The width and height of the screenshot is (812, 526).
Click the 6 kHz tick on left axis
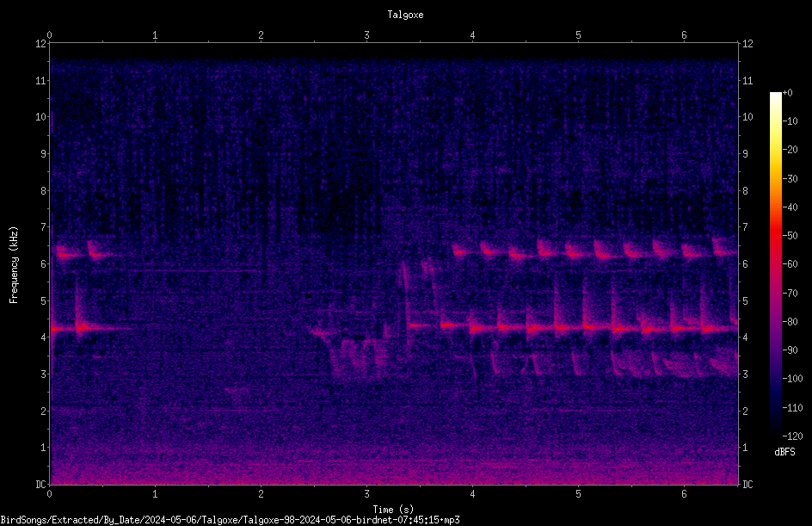tap(44, 264)
